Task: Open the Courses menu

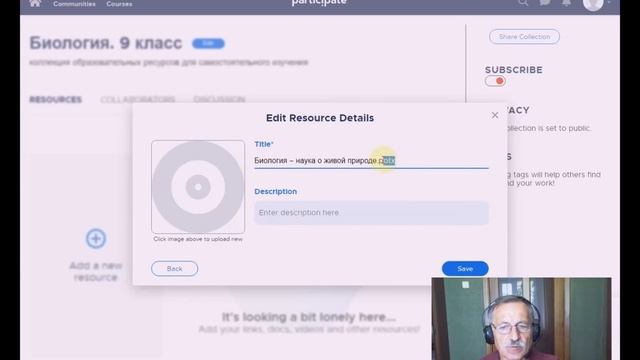Action: pos(119,4)
